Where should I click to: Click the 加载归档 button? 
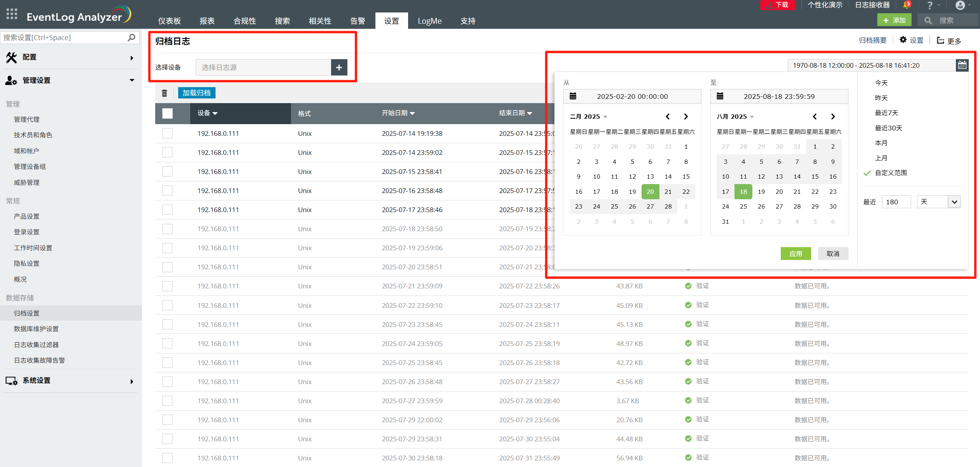pyautogui.click(x=196, y=93)
